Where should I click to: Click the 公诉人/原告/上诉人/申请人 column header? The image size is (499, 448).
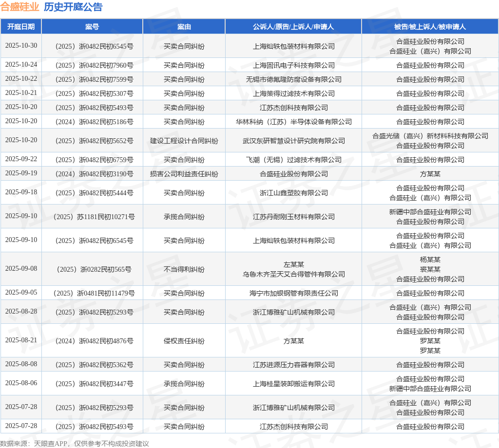click(x=293, y=27)
